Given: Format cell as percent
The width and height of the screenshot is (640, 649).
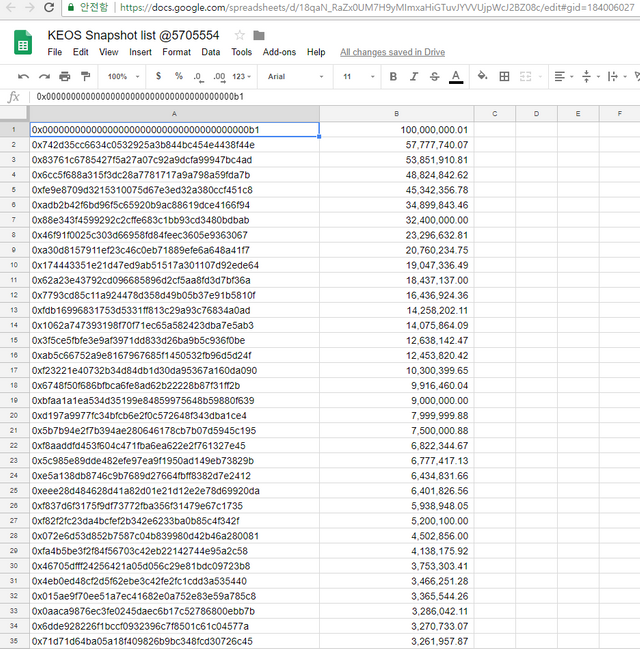Looking at the screenshot, I should 178,76.
